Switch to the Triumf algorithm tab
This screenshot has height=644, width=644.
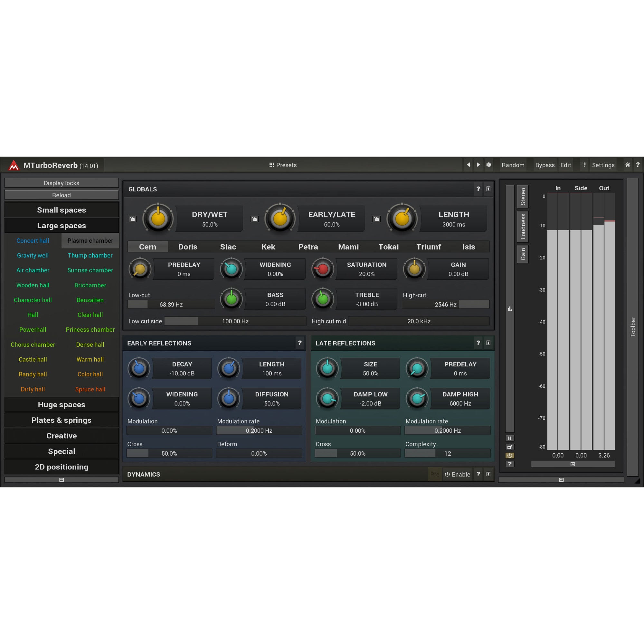(429, 247)
